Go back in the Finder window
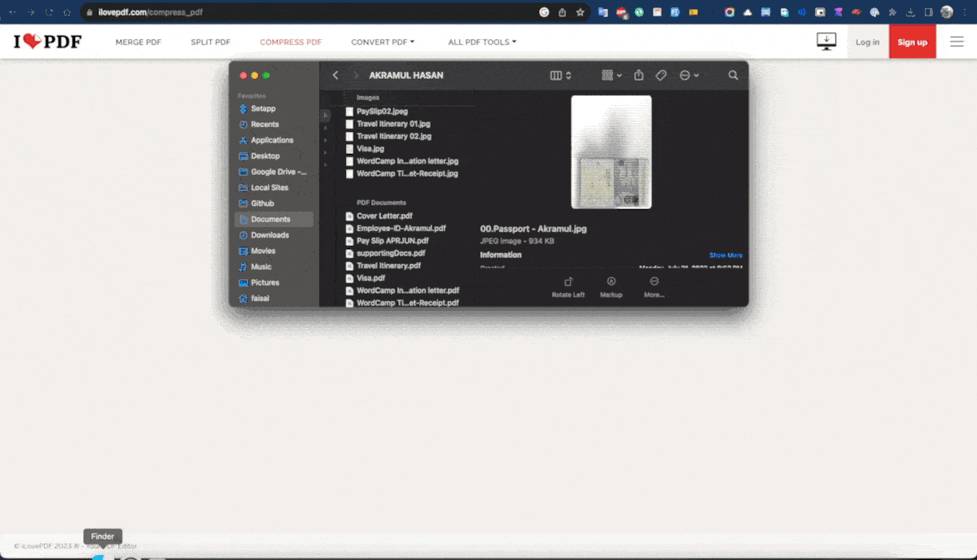 335,76
